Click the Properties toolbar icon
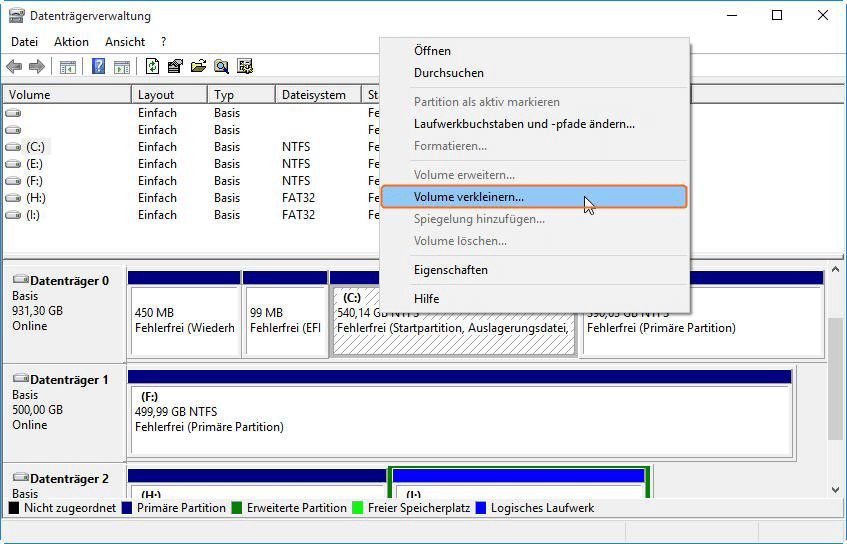The width and height of the screenshot is (847, 544). click(x=175, y=66)
